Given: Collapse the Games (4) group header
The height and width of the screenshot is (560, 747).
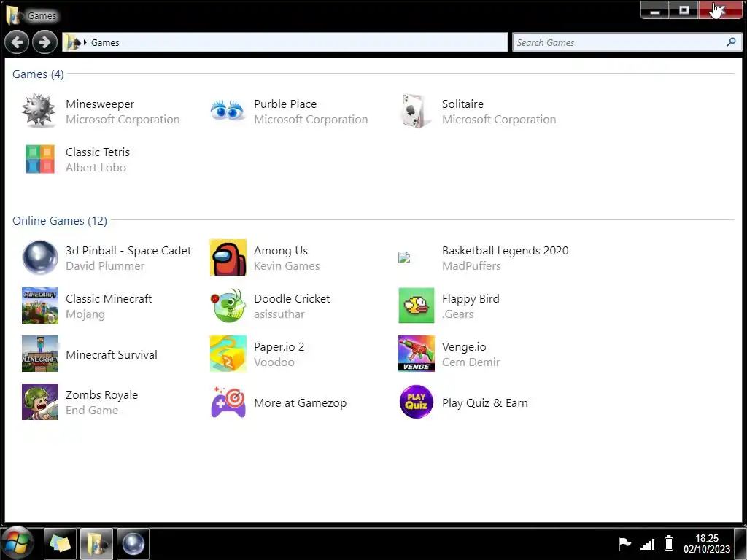Looking at the screenshot, I should 38,74.
